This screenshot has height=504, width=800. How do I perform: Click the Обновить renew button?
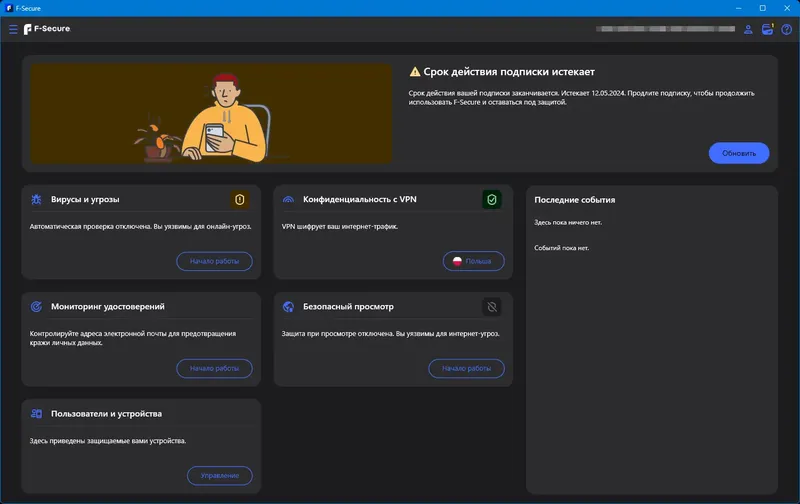(739, 153)
